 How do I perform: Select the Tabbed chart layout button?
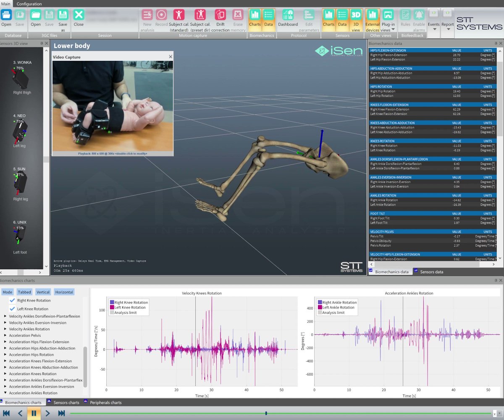tap(24, 292)
